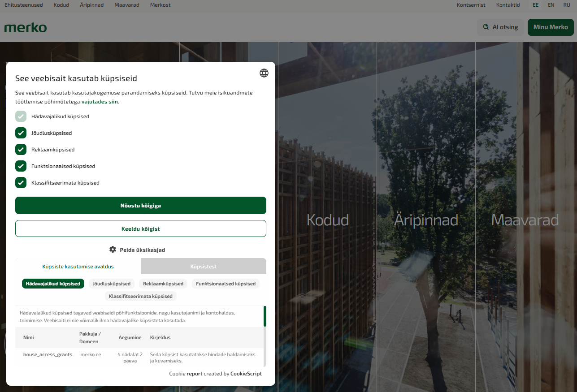Open the Minu Merko button
The height and width of the screenshot is (392, 577).
click(x=551, y=27)
